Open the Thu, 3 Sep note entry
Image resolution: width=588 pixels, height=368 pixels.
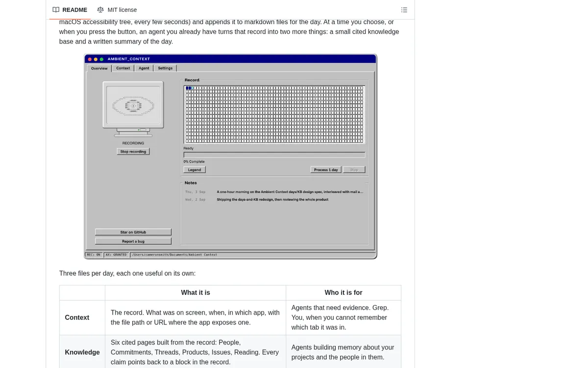pos(274,192)
